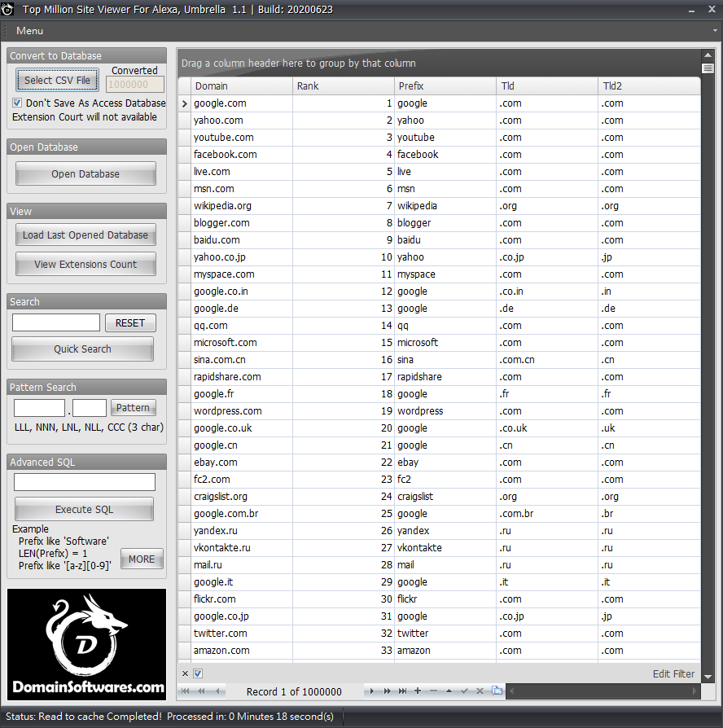Select the yahoo.co.jp domain cell
Viewport: 723px width, 728px height.
tap(242, 257)
